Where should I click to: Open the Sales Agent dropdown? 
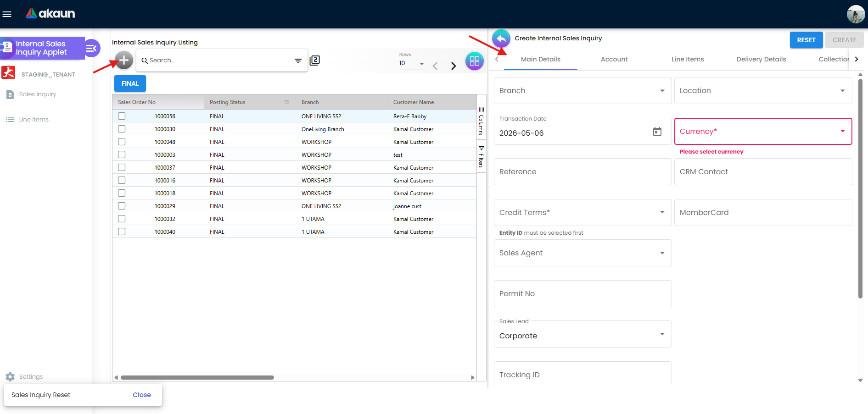coord(582,253)
